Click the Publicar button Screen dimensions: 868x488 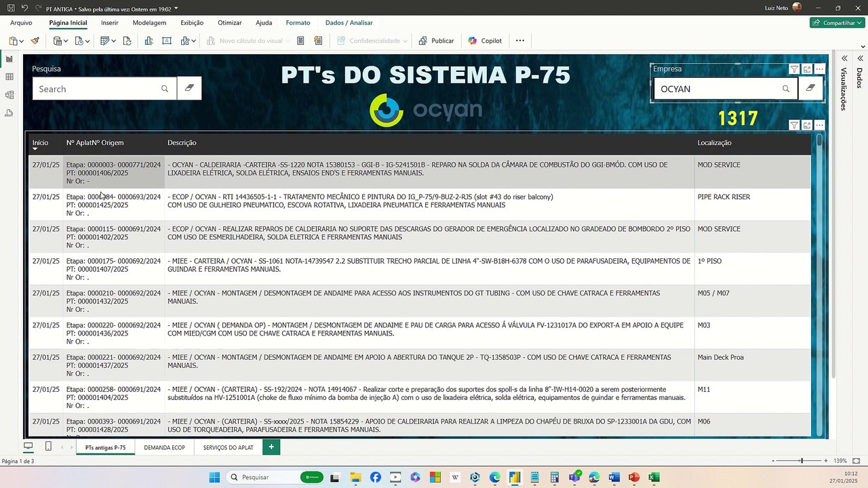[436, 41]
